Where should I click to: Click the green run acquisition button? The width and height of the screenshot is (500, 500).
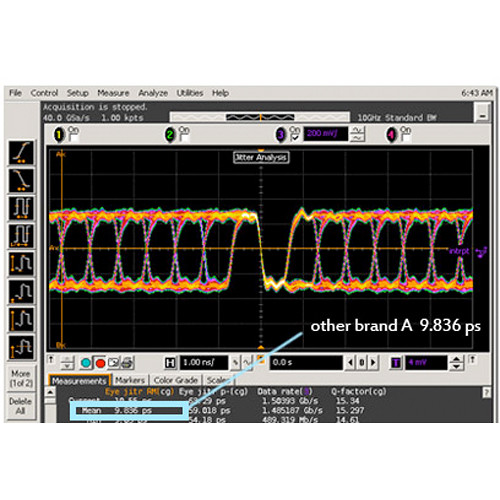pyautogui.click(x=86, y=363)
